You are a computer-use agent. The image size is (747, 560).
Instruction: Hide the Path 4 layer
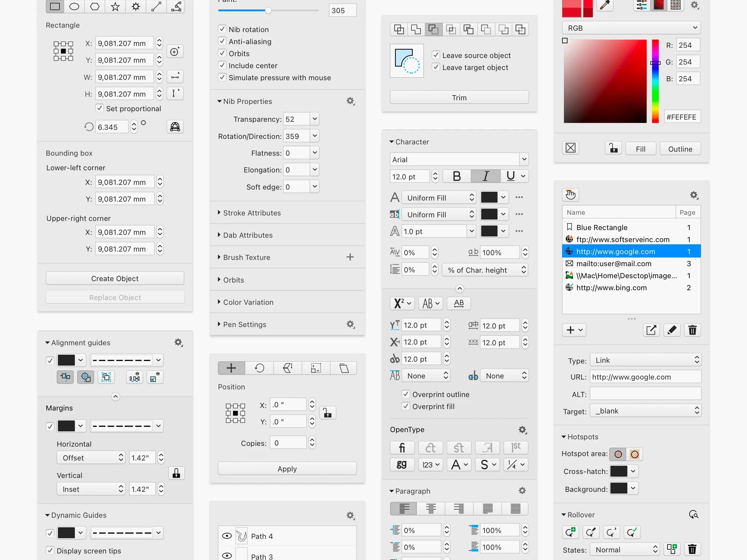[227, 536]
